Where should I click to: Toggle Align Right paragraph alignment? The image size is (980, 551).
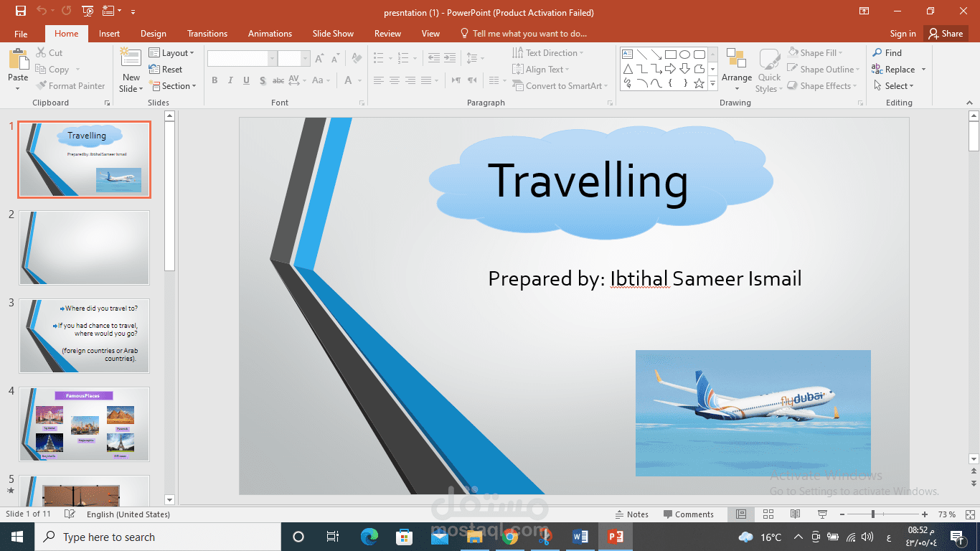coord(411,80)
